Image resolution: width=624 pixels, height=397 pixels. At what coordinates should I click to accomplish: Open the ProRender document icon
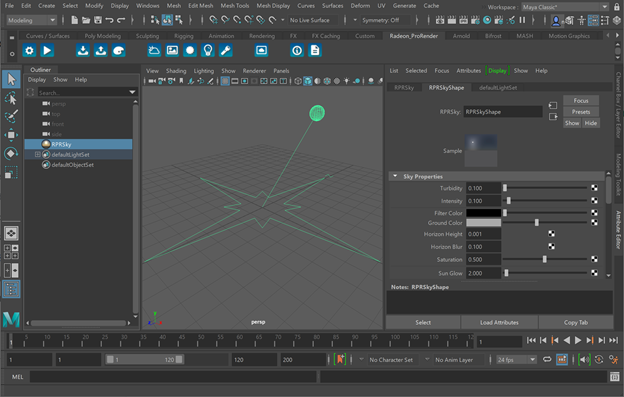pos(315,51)
